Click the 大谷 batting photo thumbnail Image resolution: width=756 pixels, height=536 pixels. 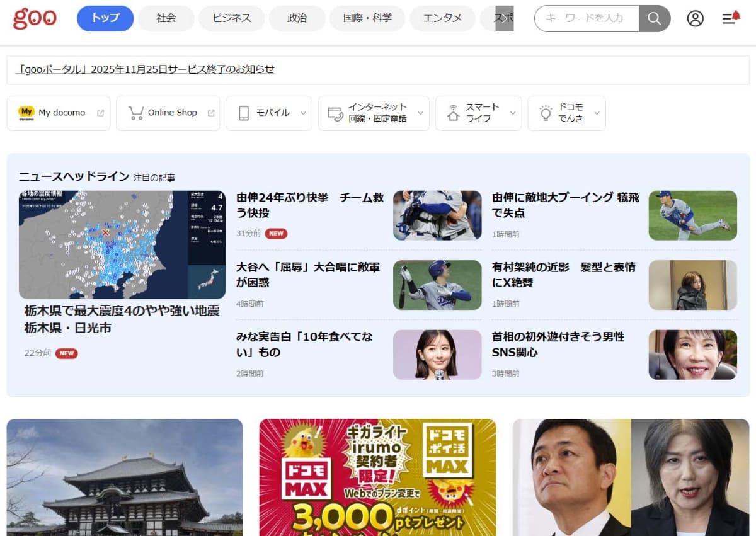click(x=437, y=285)
